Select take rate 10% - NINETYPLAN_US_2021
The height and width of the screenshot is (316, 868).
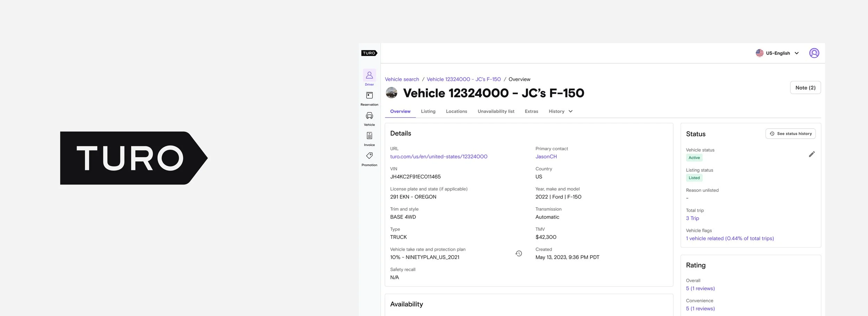425,257
